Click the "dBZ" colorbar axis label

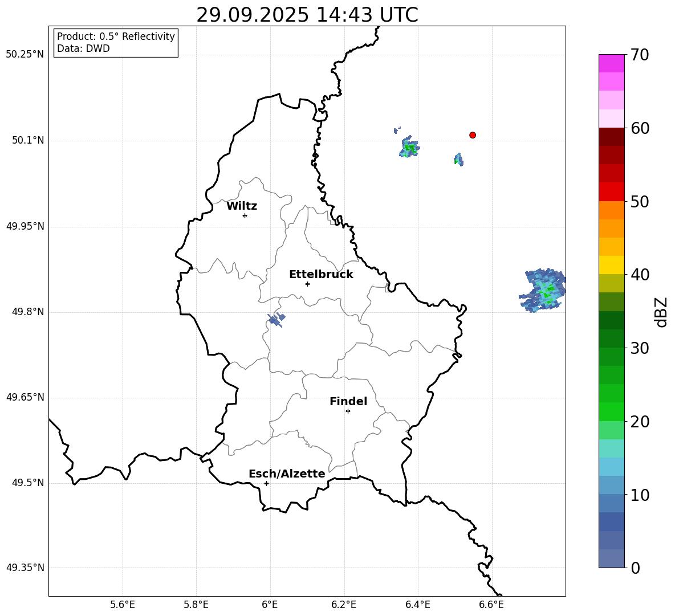[661, 312]
